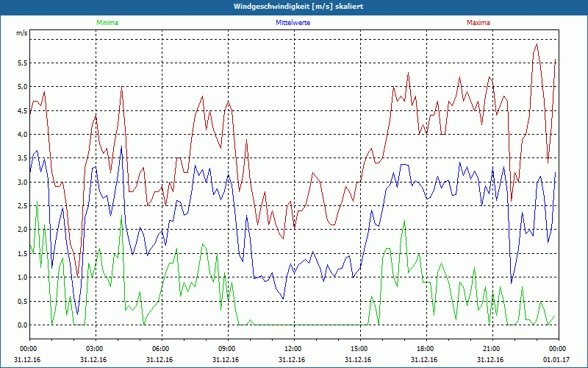
Task: Click the '31.12.16' date under 12:00
Action: 292,360
